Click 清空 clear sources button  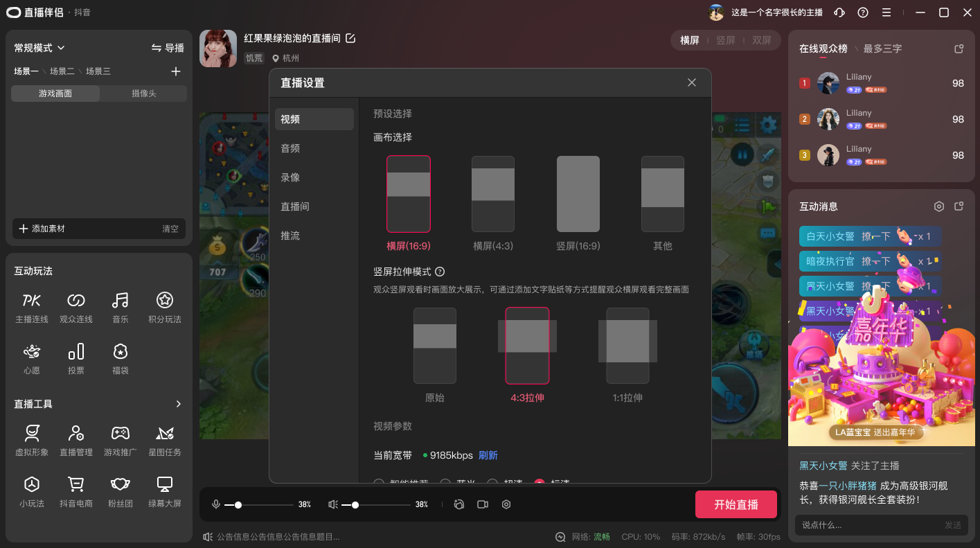coord(170,229)
